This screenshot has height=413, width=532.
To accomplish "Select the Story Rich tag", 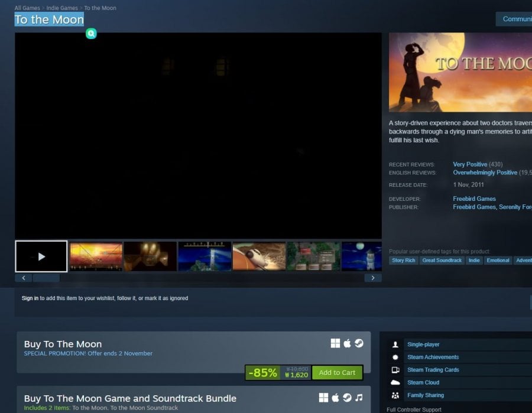I will (403, 261).
